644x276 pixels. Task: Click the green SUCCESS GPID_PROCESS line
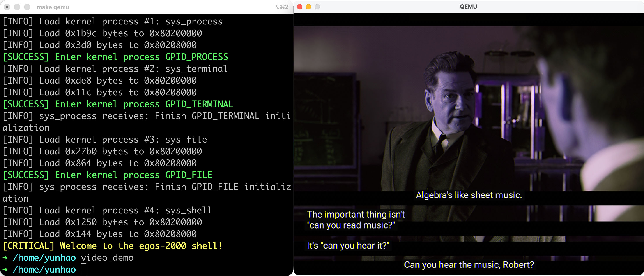pos(115,57)
